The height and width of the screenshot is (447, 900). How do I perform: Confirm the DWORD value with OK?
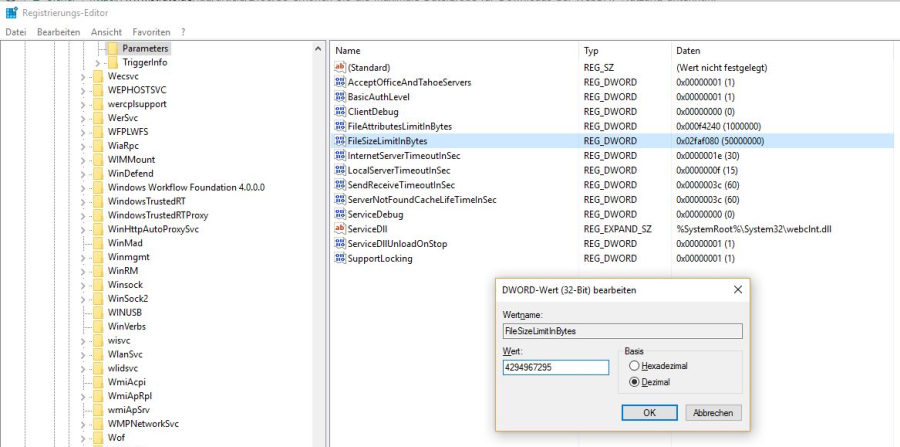coord(649,413)
